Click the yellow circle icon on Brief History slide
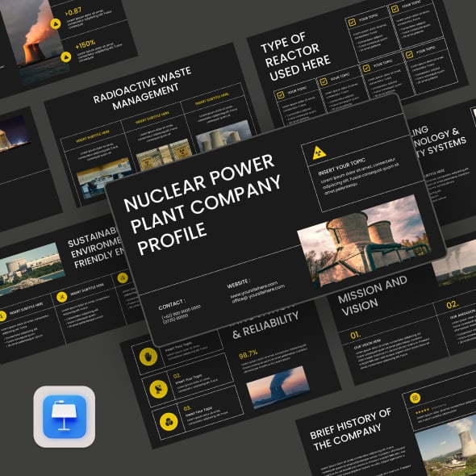Screen dimensions: 476x476 tap(415, 398)
